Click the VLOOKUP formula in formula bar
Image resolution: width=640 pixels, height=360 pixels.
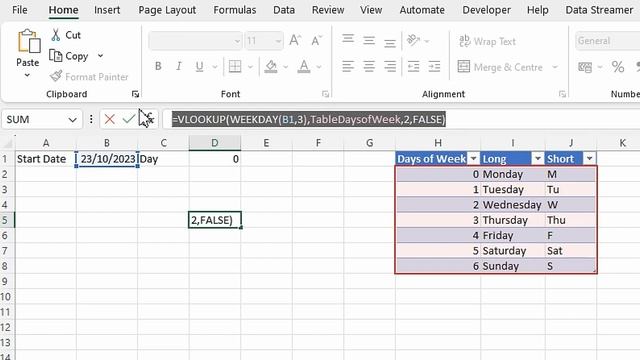point(309,119)
